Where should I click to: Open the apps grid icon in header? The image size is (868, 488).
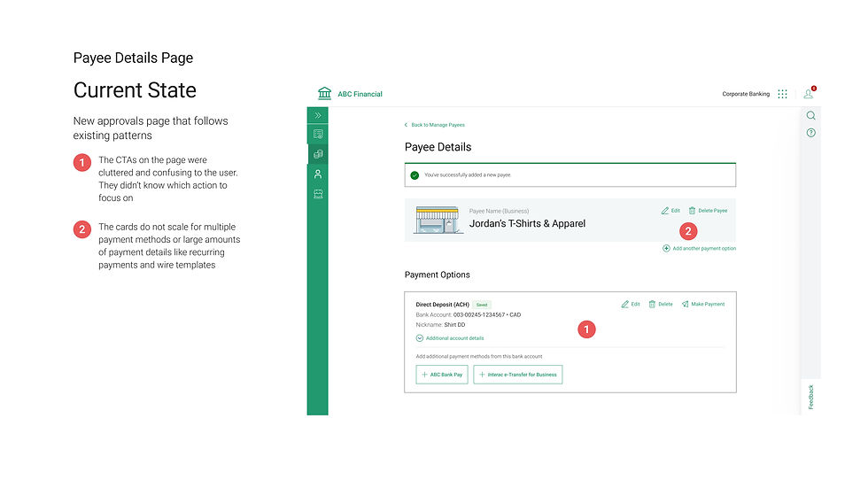coord(782,94)
